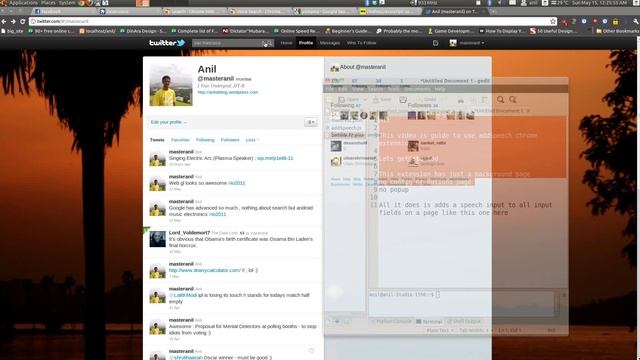Open the big_site bookmark
Image resolution: width=640 pixels, height=360 pixels.
[12, 31]
